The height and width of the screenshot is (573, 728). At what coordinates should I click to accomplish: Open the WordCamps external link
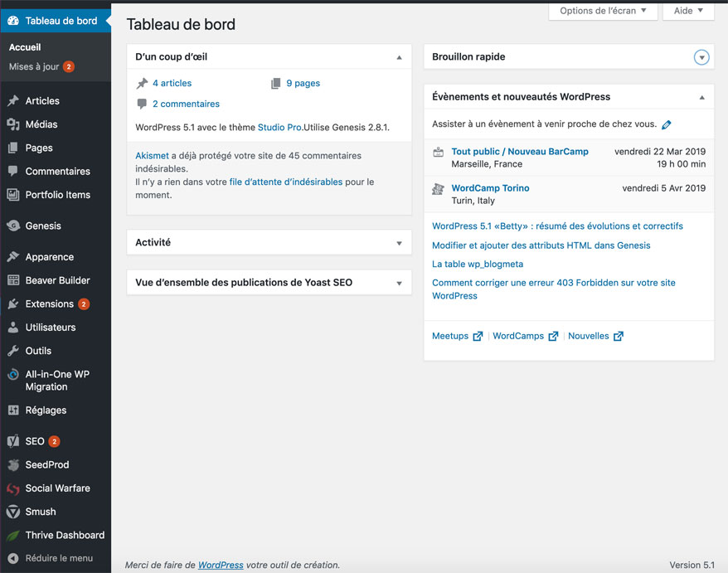click(x=525, y=336)
